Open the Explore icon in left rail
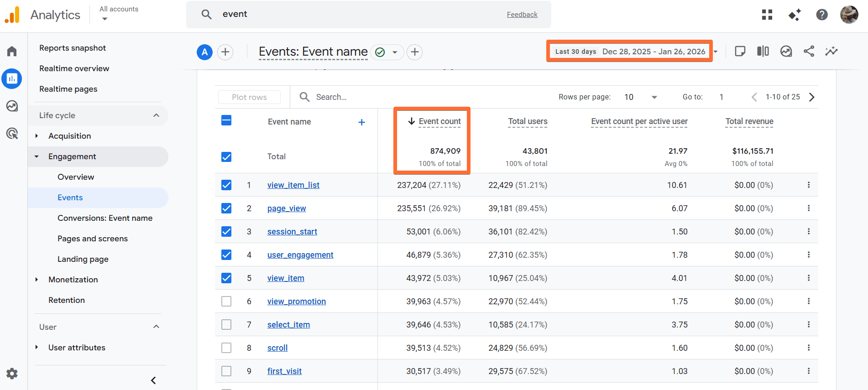Viewport: 868px width, 390px height. tap(12, 106)
